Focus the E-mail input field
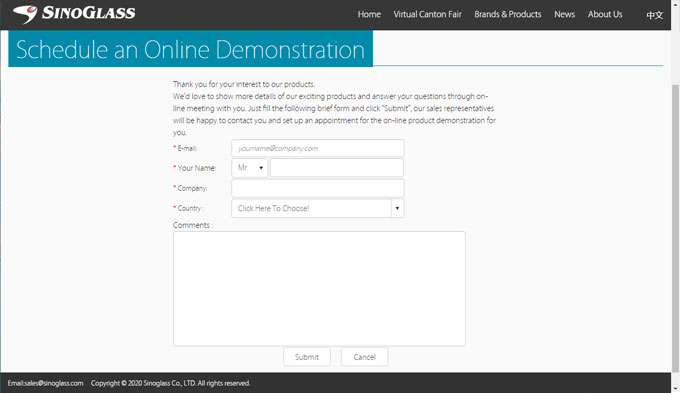680x393 pixels. [318, 148]
